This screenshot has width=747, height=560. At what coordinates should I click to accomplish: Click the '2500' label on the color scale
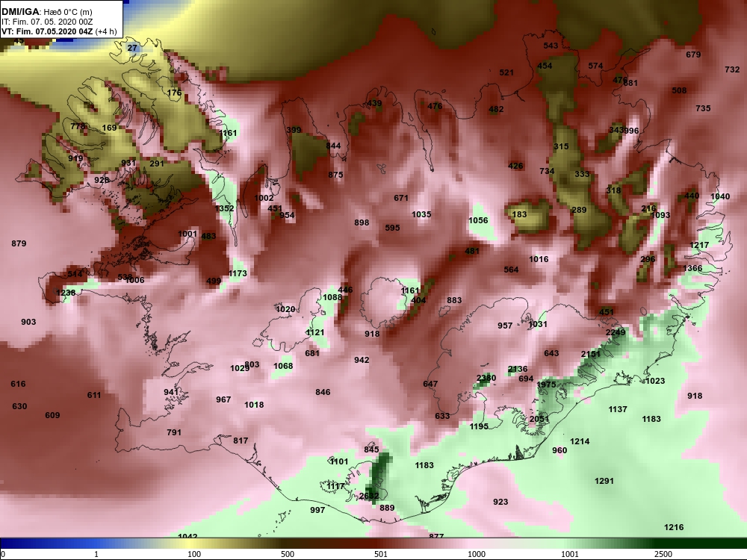click(663, 554)
